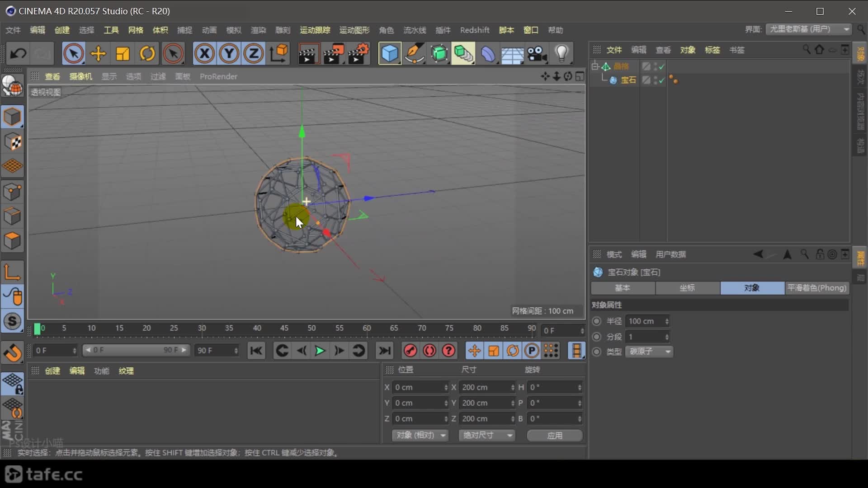
Task: Open the spline Pen tool
Action: click(x=415, y=54)
